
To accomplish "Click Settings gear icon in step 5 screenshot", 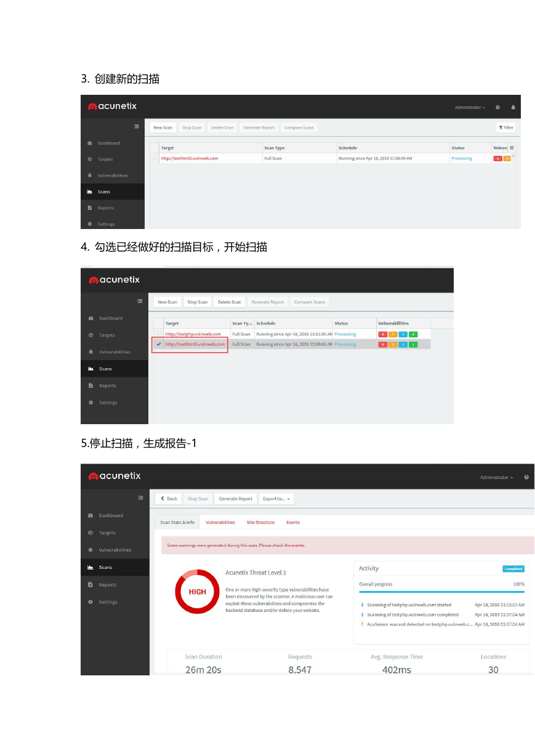I will 91,602.
